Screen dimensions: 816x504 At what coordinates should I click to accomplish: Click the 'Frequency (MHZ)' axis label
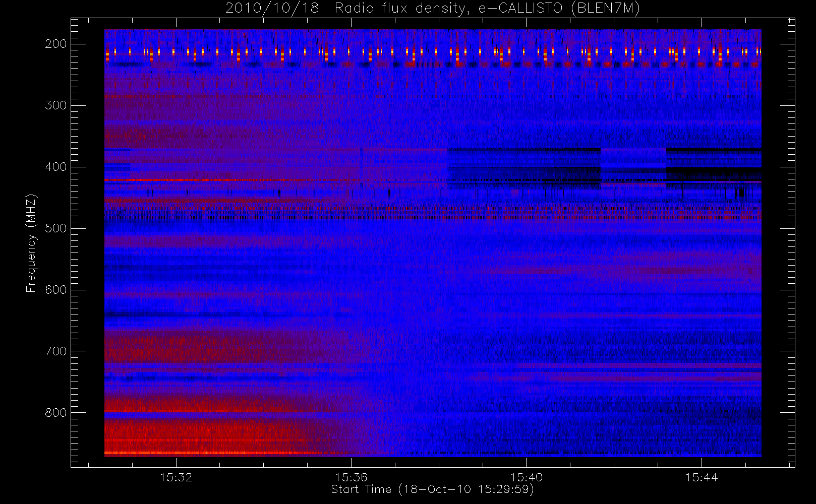[x=31, y=243]
